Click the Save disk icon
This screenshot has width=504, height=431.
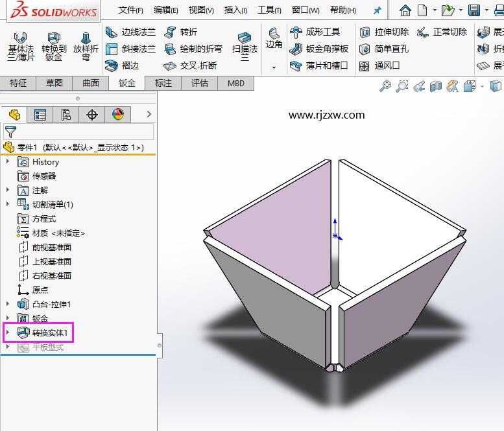pos(474,10)
